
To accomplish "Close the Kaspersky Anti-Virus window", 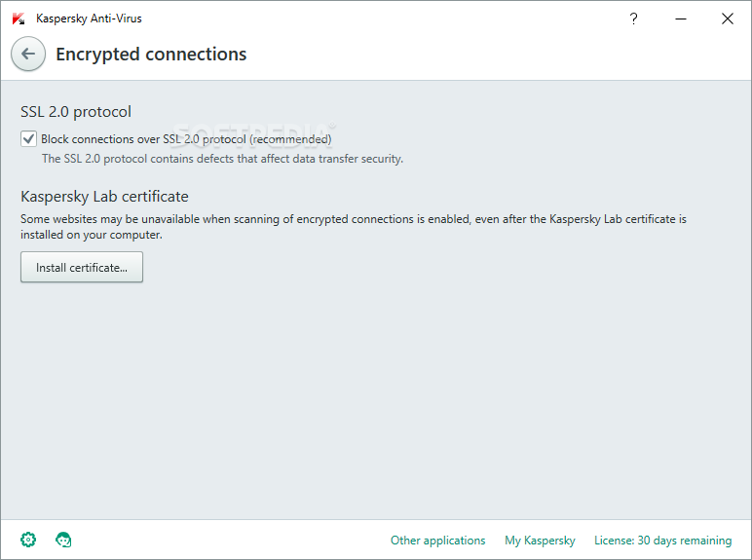I will click(728, 19).
